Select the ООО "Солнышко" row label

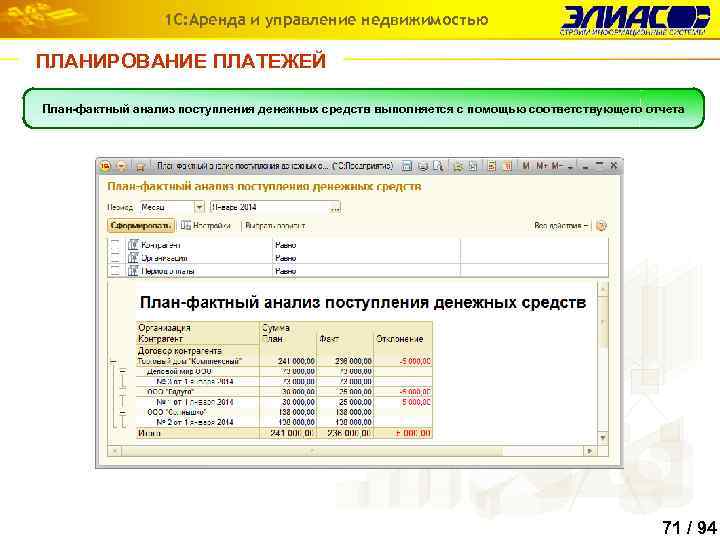tap(177, 412)
